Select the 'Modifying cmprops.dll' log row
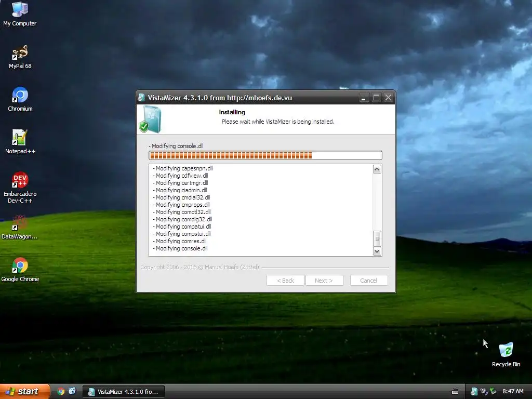 [x=181, y=205]
